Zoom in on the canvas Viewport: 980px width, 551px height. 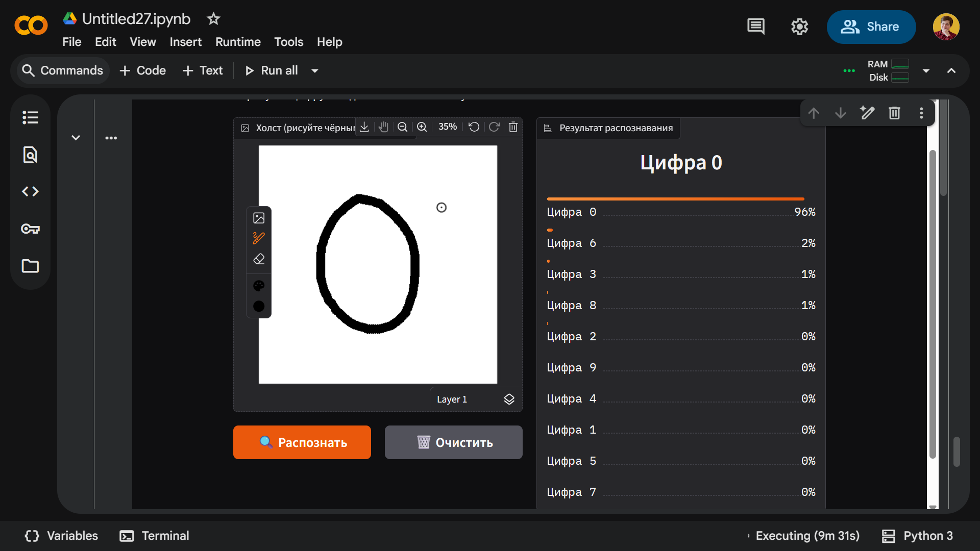(x=422, y=127)
